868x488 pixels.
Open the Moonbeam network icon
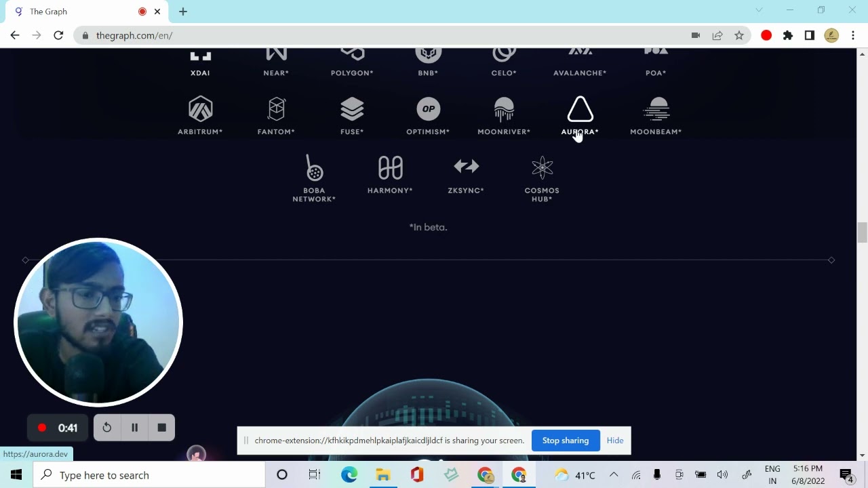tap(656, 108)
